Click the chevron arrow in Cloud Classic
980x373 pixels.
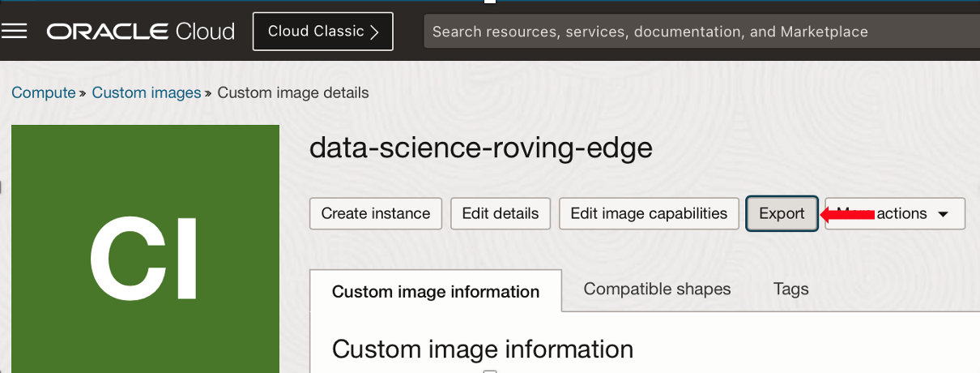pyautogui.click(x=374, y=32)
